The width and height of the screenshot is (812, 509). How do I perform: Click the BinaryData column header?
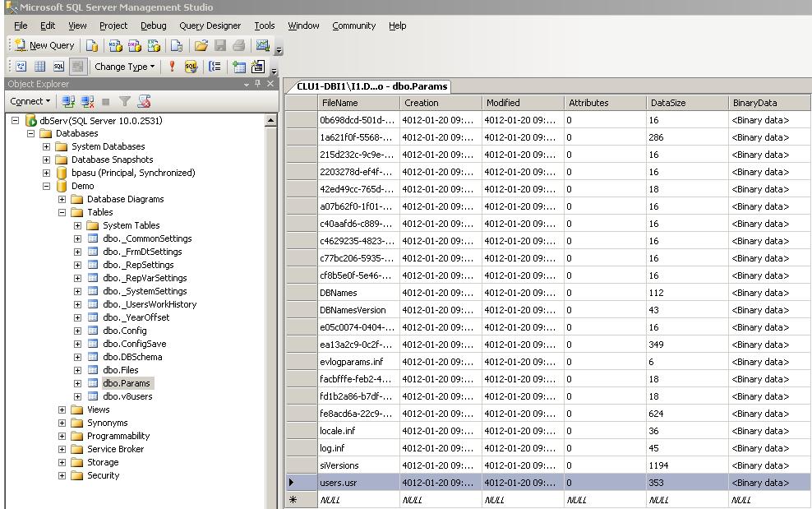coord(769,103)
